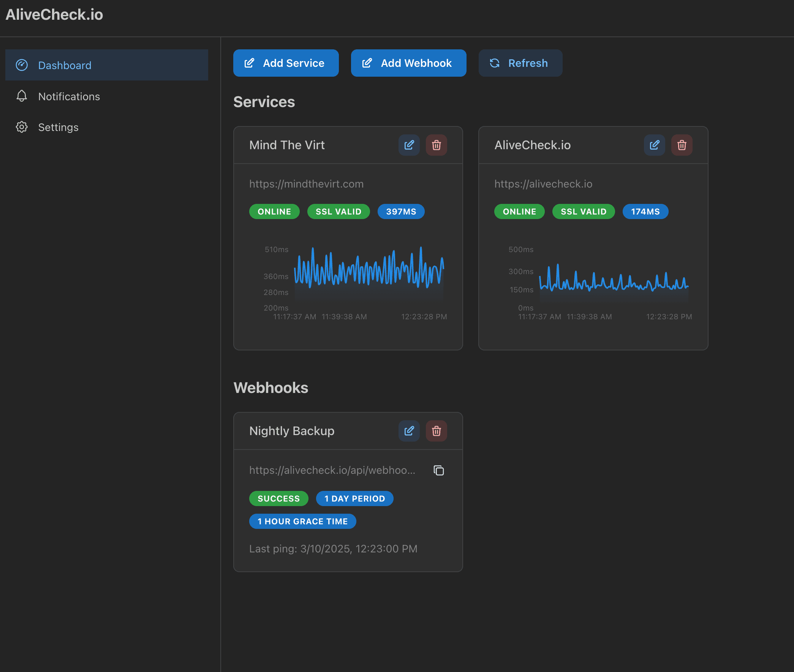The height and width of the screenshot is (672, 794).
Task: Open the Notifications sidebar item
Action: coord(106,96)
